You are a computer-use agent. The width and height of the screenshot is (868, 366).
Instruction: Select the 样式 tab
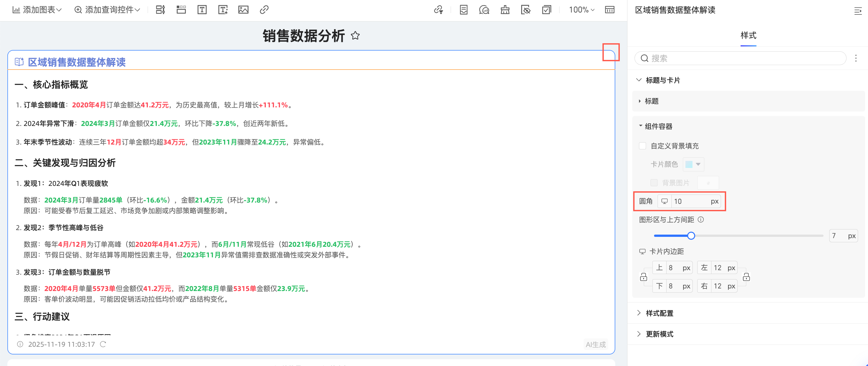(748, 35)
